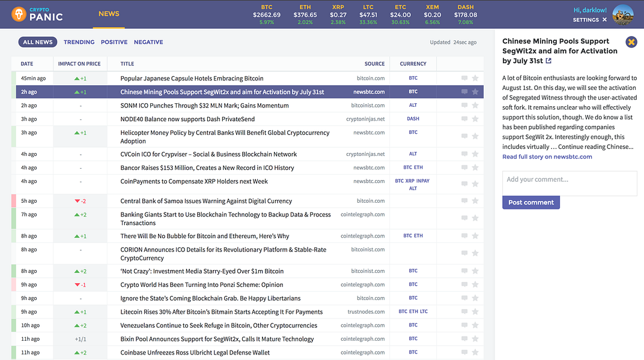This screenshot has height=360, width=644.
Task: Click the XEM price ticker
Action: [432, 14]
